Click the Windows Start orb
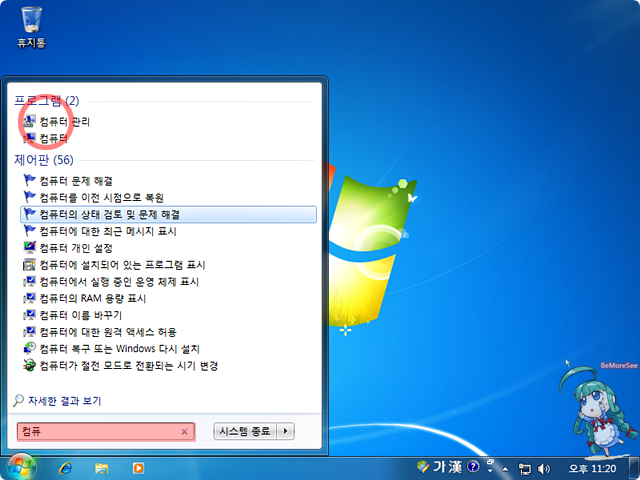640x480 pixels. 22,466
